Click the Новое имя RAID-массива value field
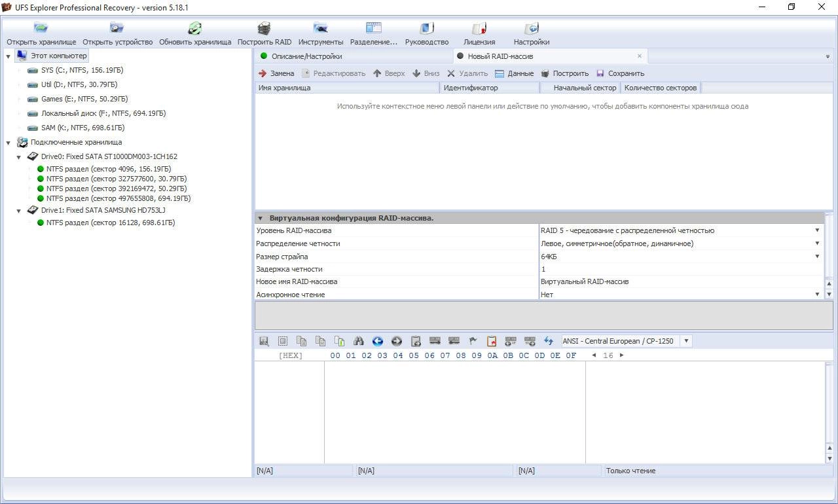 pyautogui.click(x=680, y=281)
